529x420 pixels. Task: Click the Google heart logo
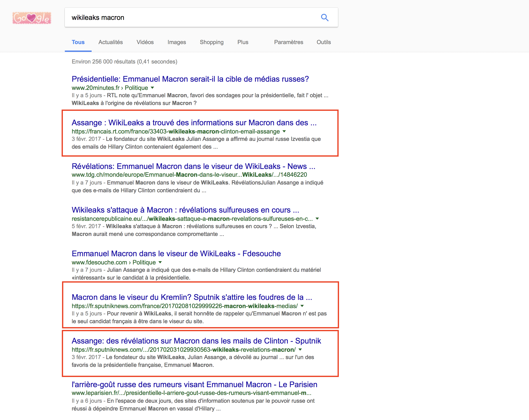pyautogui.click(x=32, y=18)
